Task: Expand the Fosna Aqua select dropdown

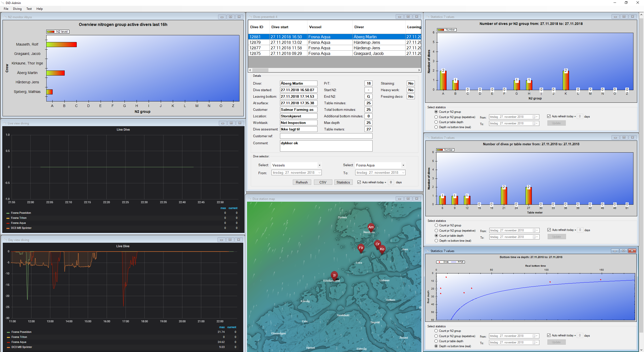Action: pyautogui.click(x=403, y=165)
